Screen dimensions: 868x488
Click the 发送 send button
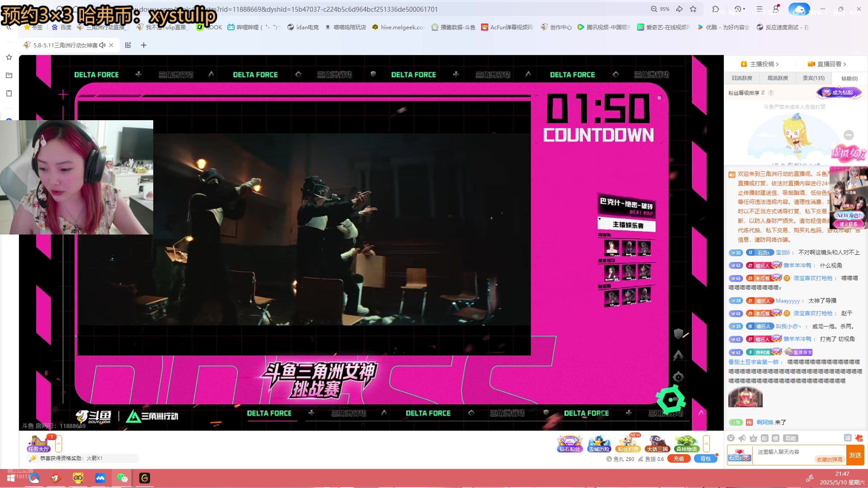click(855, 455)
